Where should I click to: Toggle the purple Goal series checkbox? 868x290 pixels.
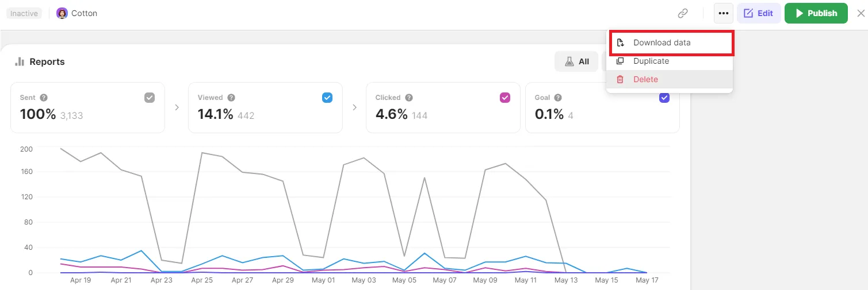pos(664,98)
